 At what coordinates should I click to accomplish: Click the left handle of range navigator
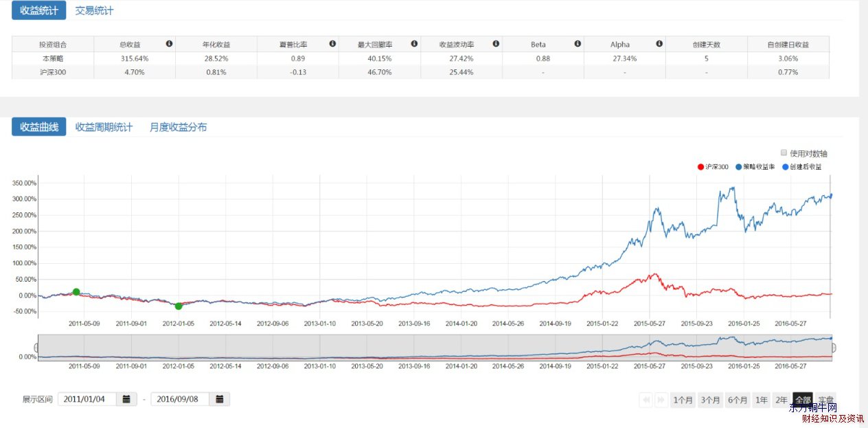[x=37, y=348]
